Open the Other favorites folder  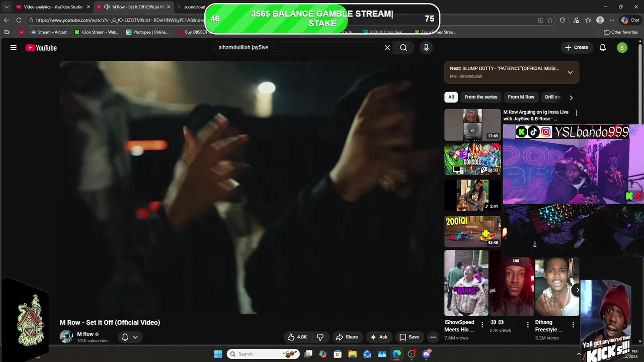click(621, 32)
